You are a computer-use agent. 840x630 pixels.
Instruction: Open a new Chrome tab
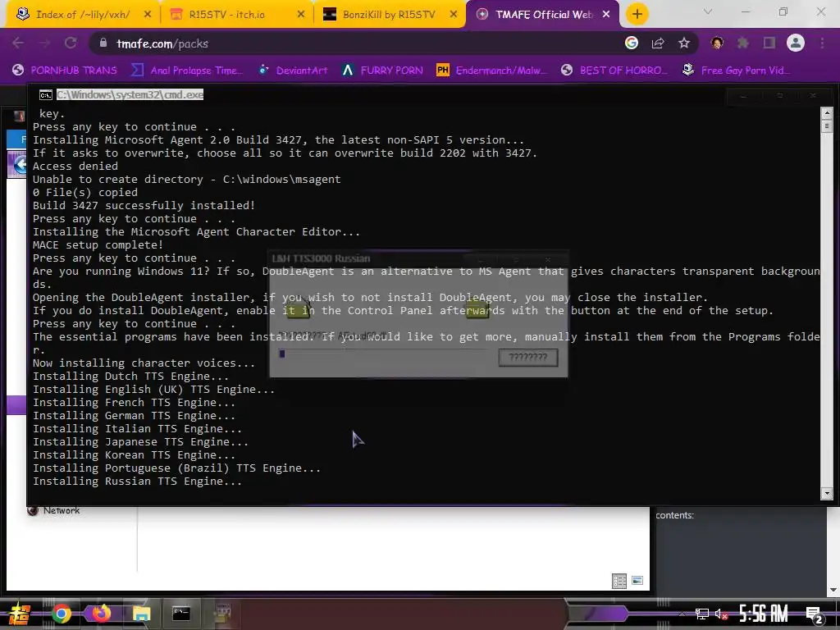click(x=637, y=15)
